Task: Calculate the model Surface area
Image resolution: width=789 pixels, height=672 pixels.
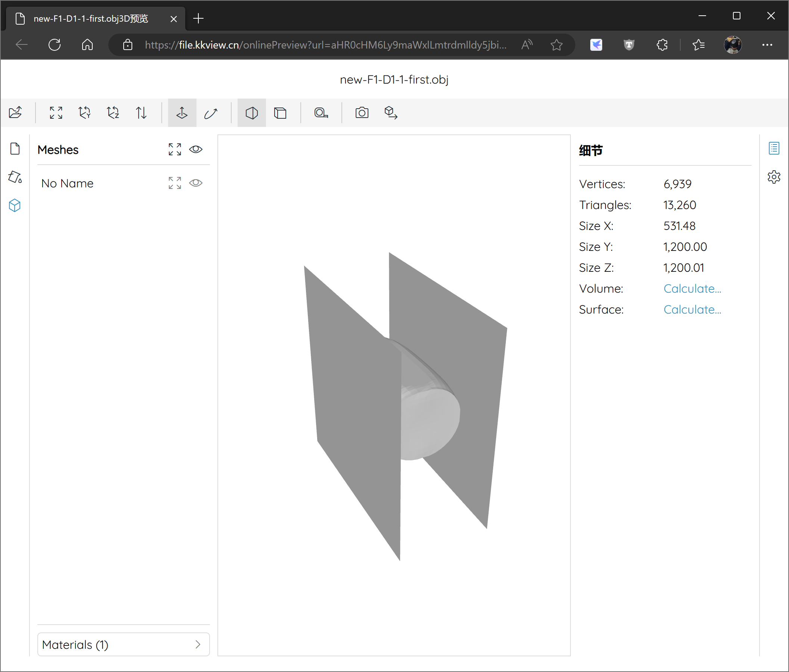Action: pos(692,309)
